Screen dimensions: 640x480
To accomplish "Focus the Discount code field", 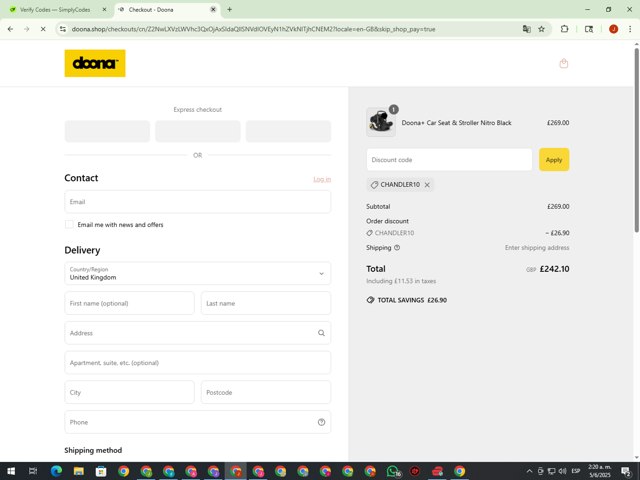I will click(449, 160).
